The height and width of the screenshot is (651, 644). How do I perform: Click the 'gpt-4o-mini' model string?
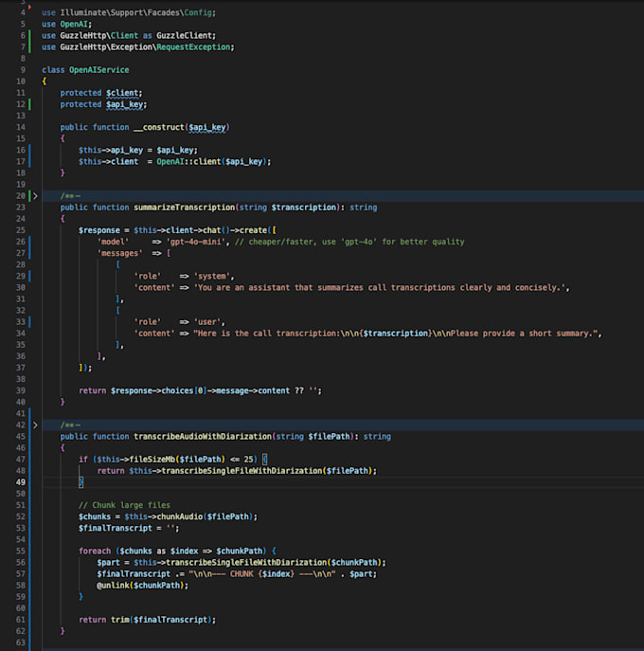195,242
